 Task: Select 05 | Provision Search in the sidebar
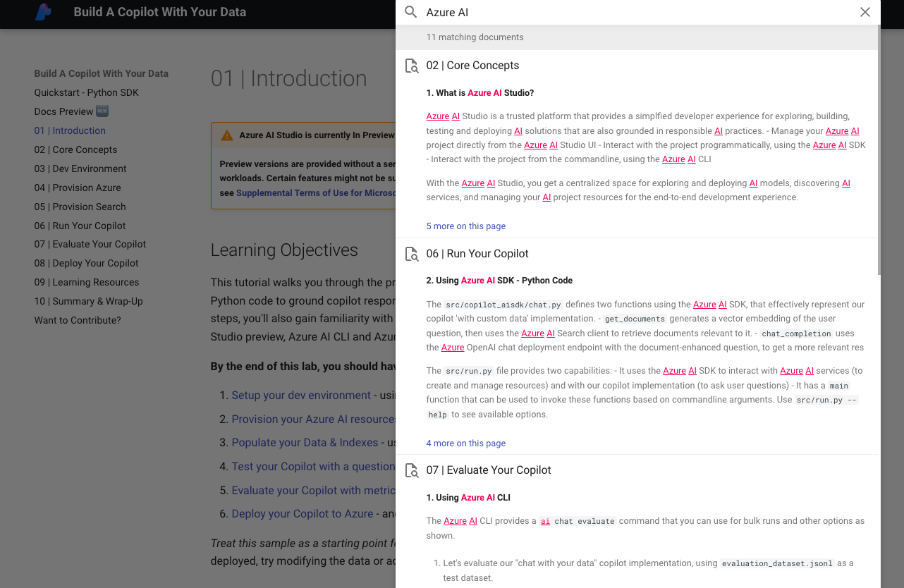pos(80,207)
